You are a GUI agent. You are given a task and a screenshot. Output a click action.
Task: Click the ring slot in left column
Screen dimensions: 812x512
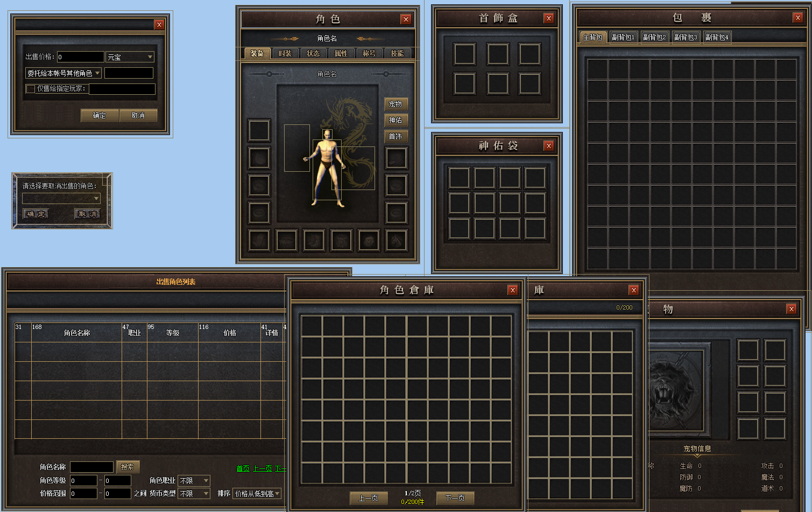[x=259, y=213]
